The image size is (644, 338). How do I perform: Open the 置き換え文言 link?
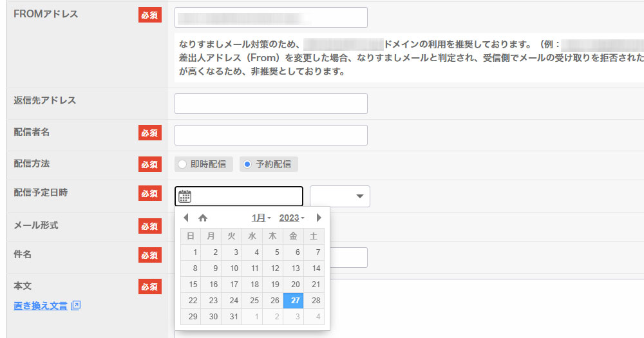41,305
